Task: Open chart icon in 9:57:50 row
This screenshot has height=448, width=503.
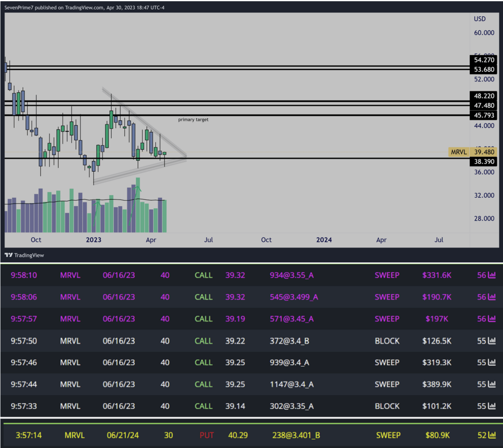Action: coord(492,341)
